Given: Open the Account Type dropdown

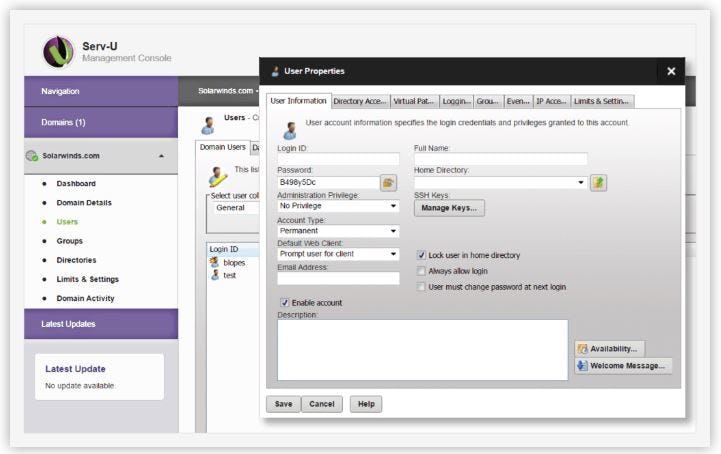Looking at the screenshot, I should tap(338, 231).
